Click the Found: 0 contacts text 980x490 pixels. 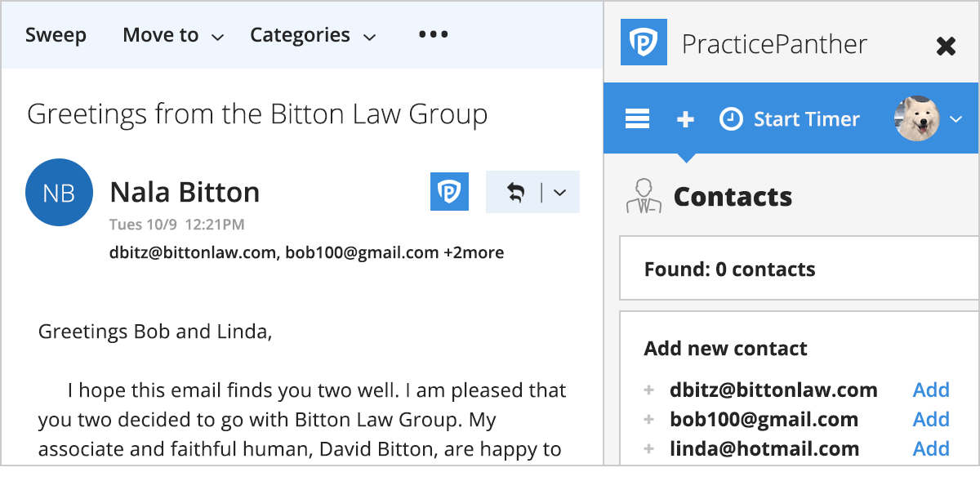(729, 269)
